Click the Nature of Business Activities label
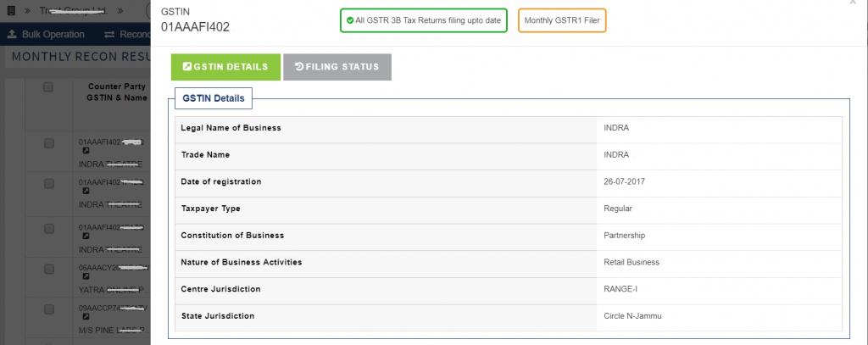Viewport: 868px width, 345px height. coord(242,262)
